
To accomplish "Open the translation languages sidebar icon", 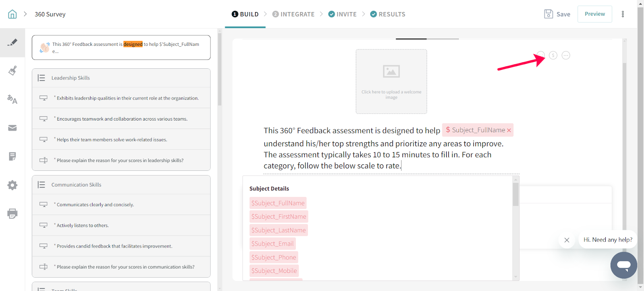I will pyautogui.click(x=12, y=99).
